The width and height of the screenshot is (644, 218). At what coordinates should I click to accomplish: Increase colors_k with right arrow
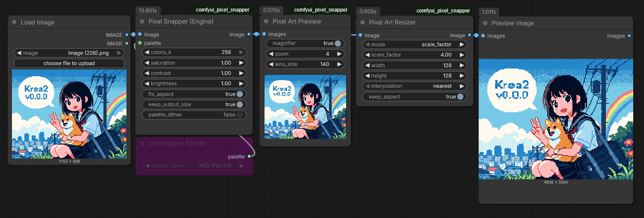tap(241, 52)
